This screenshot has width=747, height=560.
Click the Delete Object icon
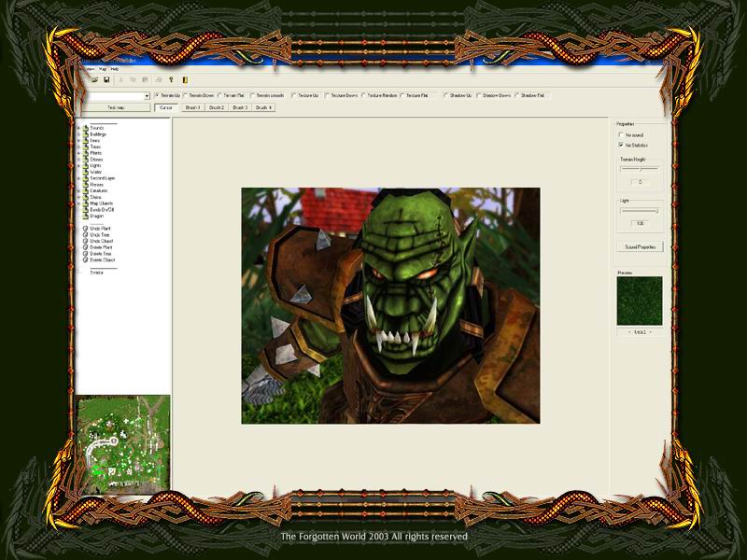click(86, 259)
